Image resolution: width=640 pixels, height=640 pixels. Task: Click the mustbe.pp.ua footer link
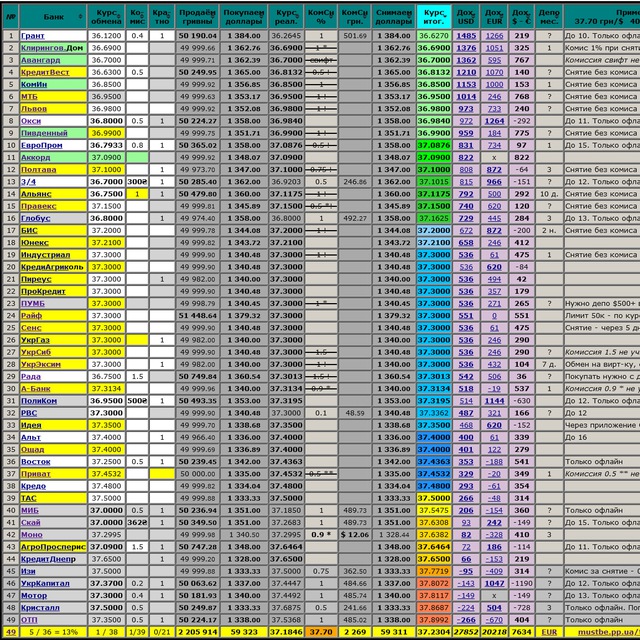[x=608, y=632]
